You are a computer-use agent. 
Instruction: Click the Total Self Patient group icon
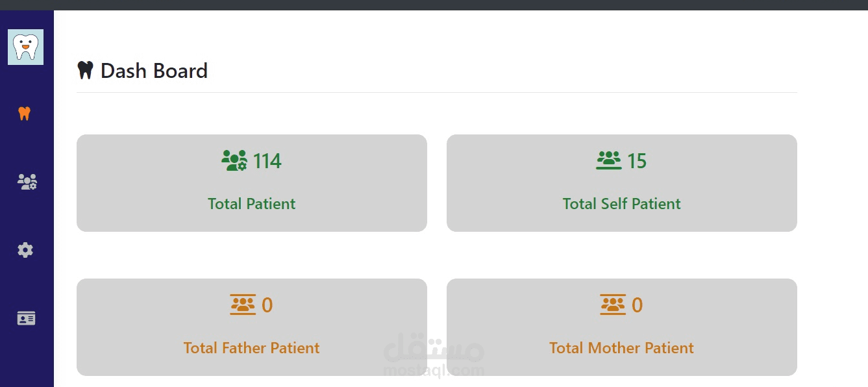click(608, 160)
